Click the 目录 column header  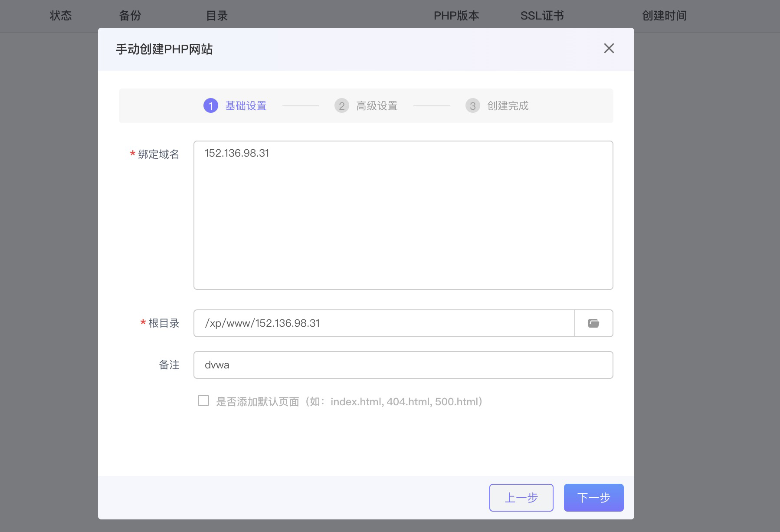(x=217, y=16)
